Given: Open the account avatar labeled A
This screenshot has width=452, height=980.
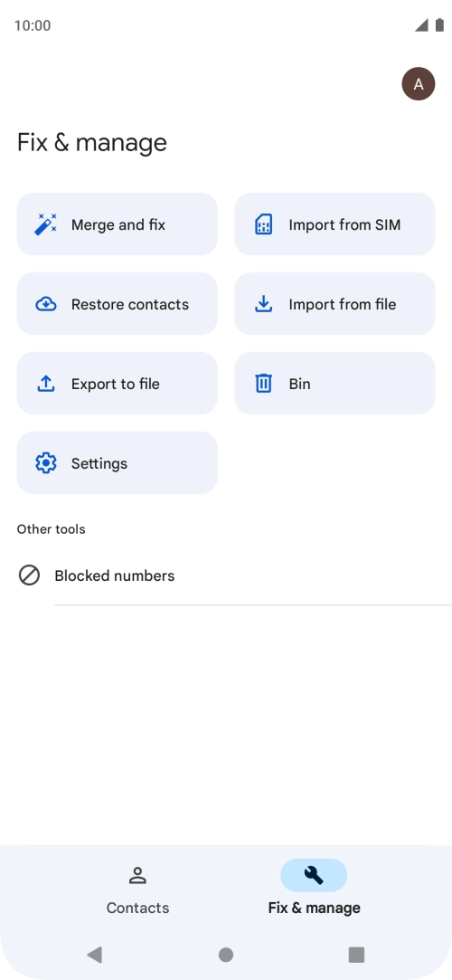Looking at the screenshot, I should [419, 84].
